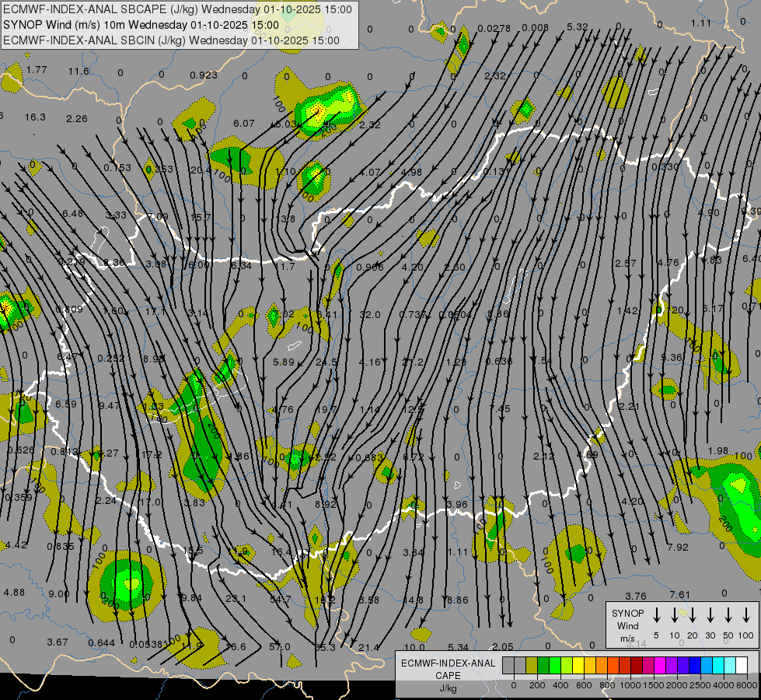
Task: Click the map value 0.923
Action: pos(204,75)
